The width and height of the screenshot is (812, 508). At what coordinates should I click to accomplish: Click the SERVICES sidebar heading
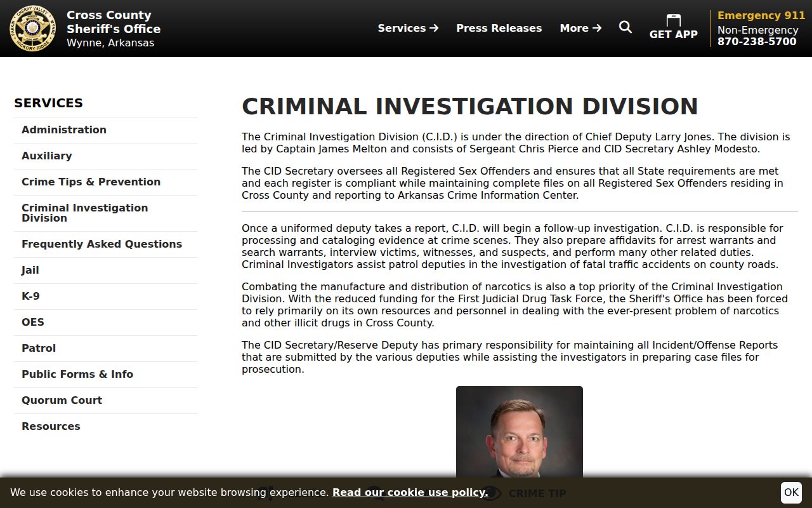pos(48,103)
